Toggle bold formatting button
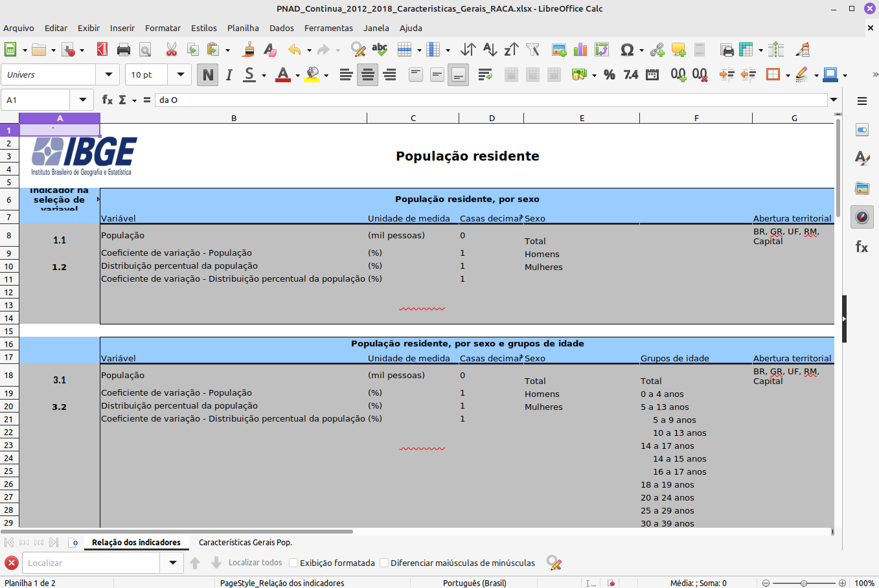Screen dimensions: 879x588 208,75
